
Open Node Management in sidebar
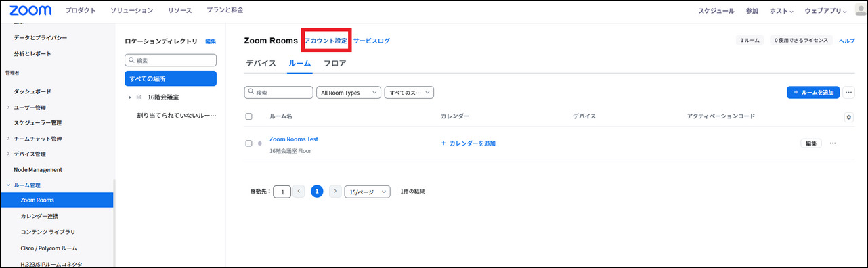point(38,170)
